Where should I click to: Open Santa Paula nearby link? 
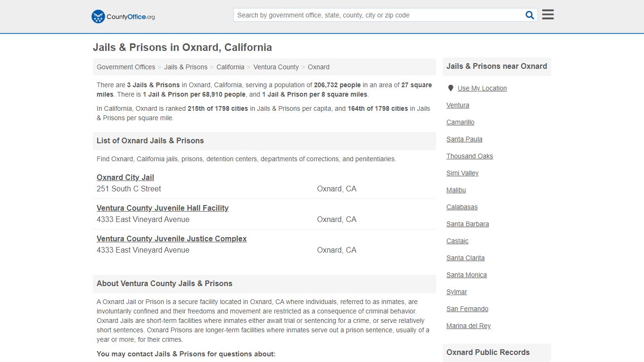(x=464, y=139)
